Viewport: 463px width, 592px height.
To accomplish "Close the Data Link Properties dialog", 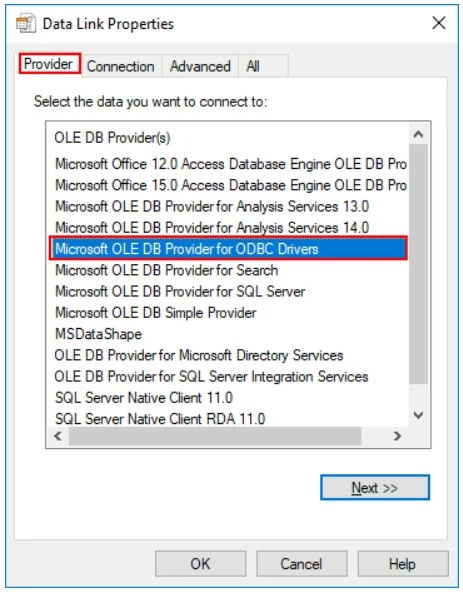I will 439,23.
